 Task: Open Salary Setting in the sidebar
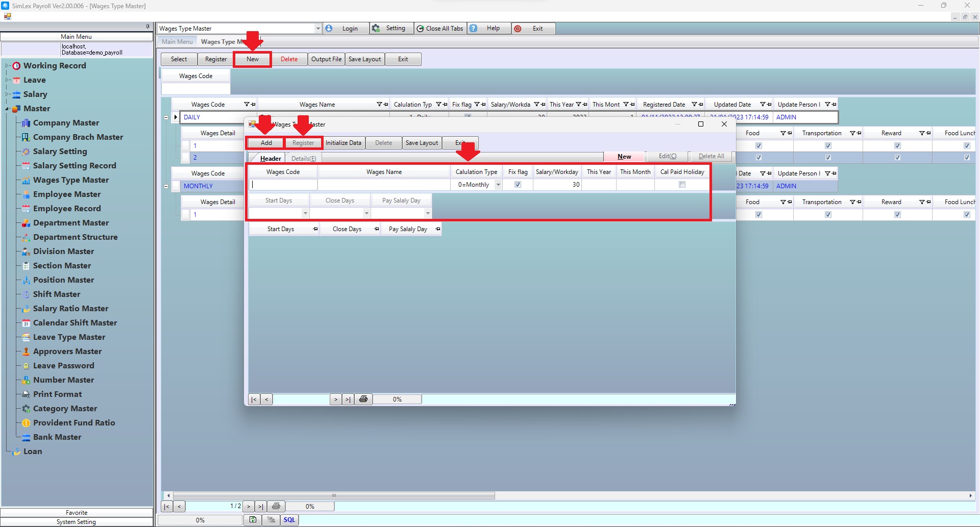tap(60, 152)
